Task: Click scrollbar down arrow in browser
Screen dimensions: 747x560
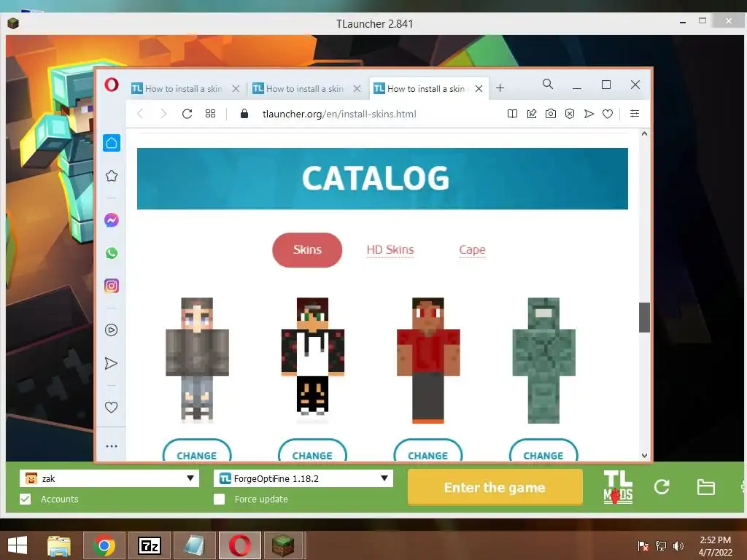Action: tap(644, 455)
